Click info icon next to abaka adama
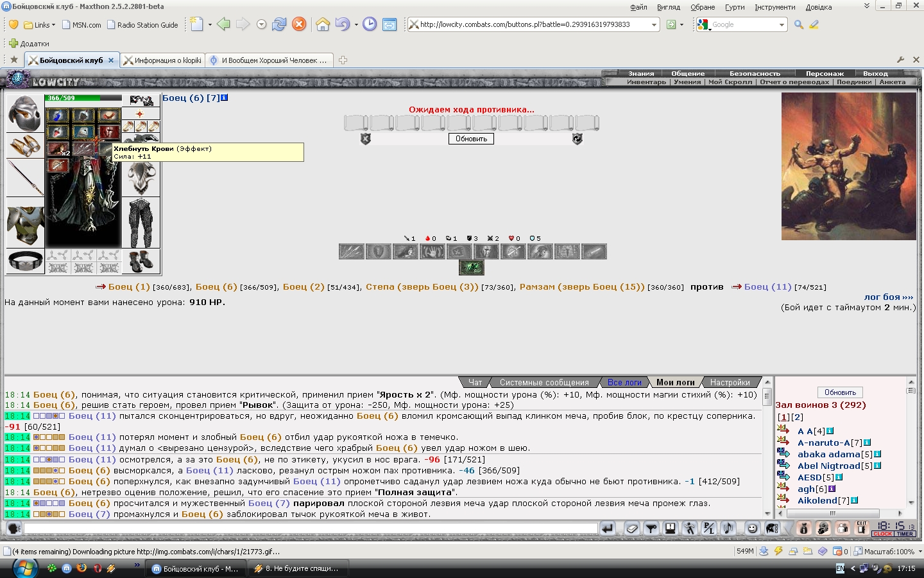 pos(877,454)
